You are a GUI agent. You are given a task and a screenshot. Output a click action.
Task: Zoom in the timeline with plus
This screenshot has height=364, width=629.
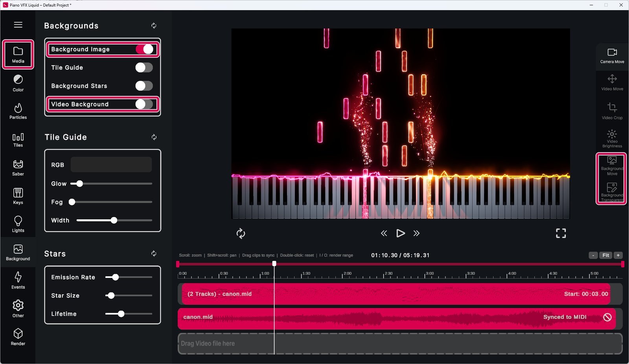click(618, 255)
